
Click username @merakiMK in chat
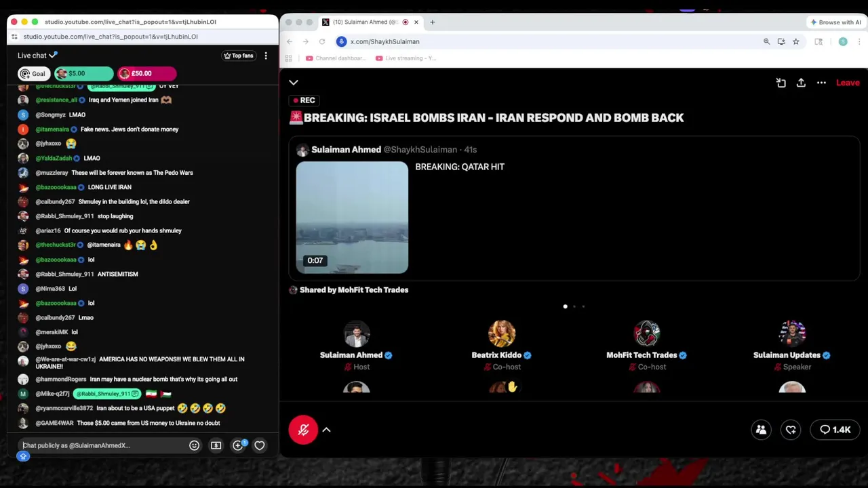(x=52, y=332)
